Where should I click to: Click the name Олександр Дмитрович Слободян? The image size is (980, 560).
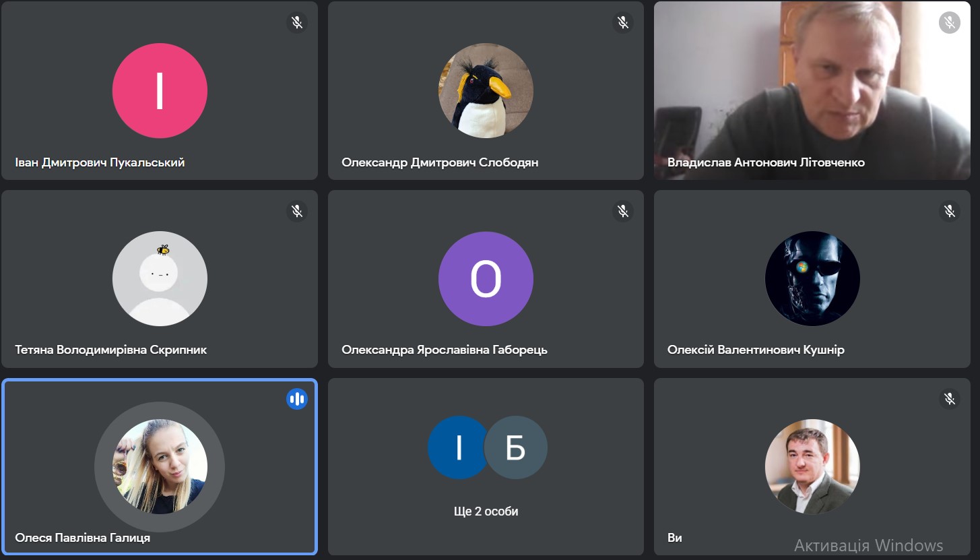(x=440, y=162)
